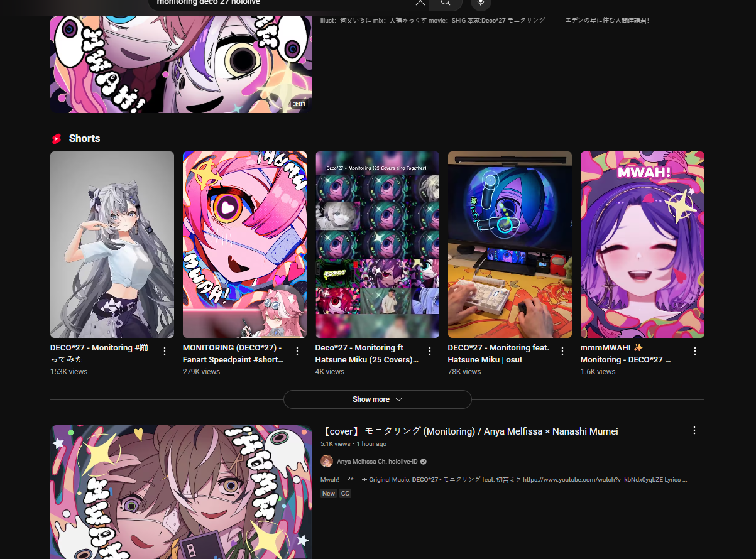Open 【cover】 モニタリング (Monitoring) video title
The image size is (756, 559).
pyautogui.click(x=469, y=431)
